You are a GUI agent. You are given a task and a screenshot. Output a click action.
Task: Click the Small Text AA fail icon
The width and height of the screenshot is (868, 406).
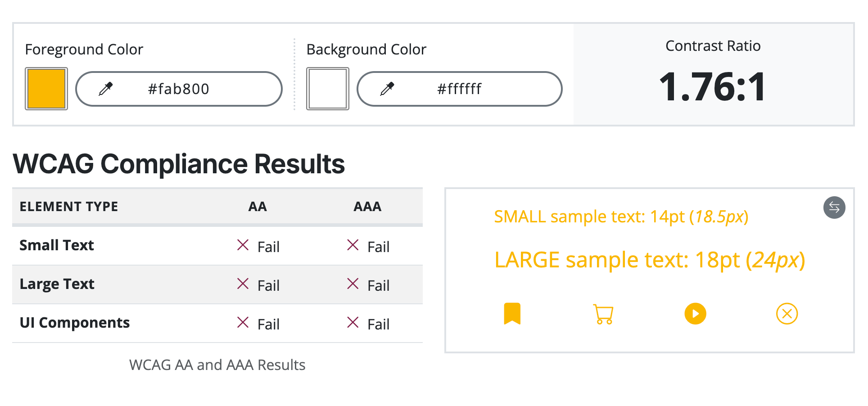click(x=243, y=245)
